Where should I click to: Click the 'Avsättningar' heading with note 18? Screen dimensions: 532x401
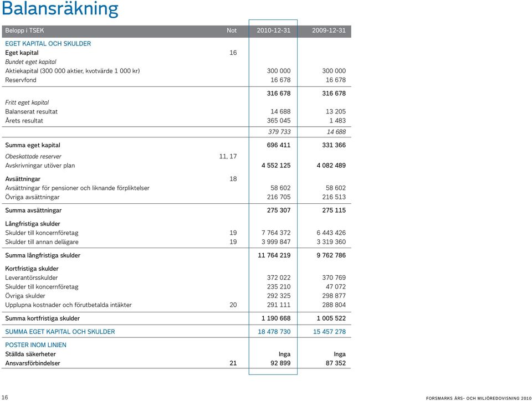23,179
